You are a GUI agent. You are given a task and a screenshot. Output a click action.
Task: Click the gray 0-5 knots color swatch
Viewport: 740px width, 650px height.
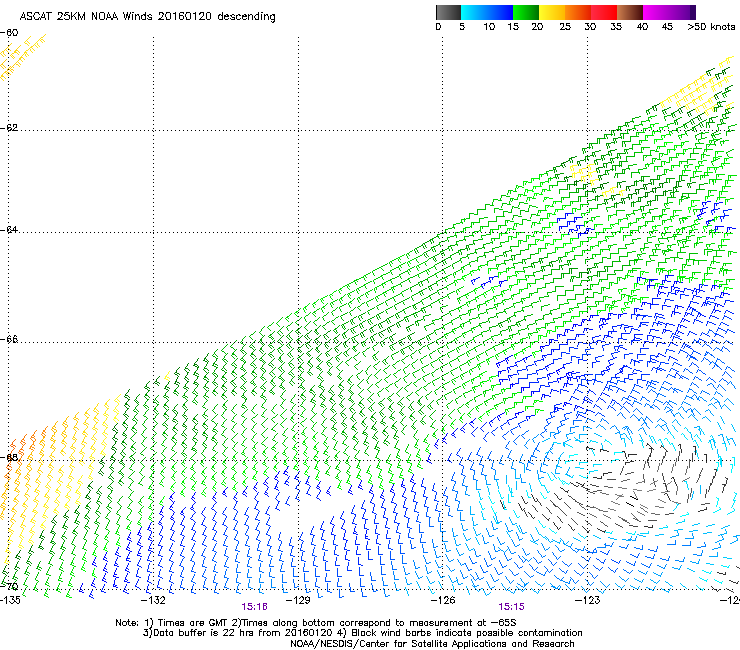(448, 12)
